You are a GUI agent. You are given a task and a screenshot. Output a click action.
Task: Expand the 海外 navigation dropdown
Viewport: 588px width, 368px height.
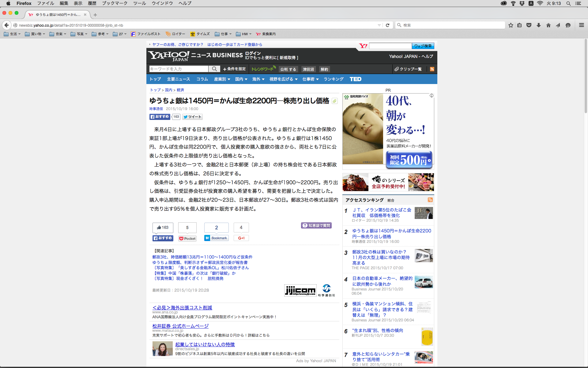tap(258, 79)
